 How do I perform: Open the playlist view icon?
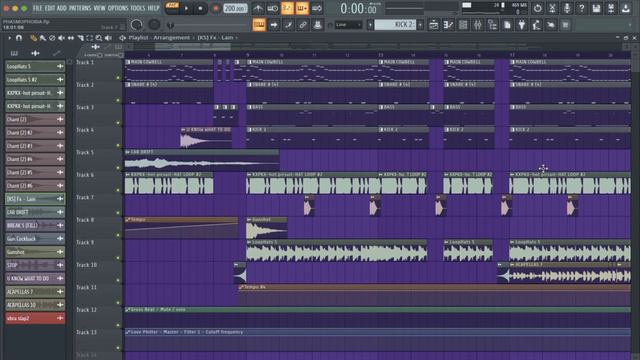(x=433, y=25)
